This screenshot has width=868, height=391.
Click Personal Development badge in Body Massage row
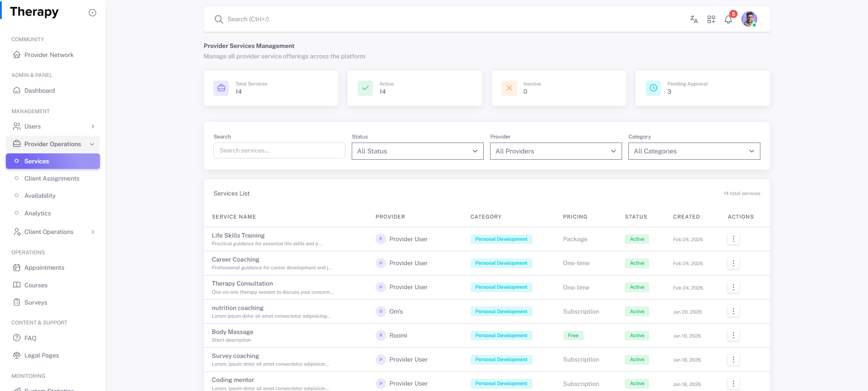click(x=501, y=335)
